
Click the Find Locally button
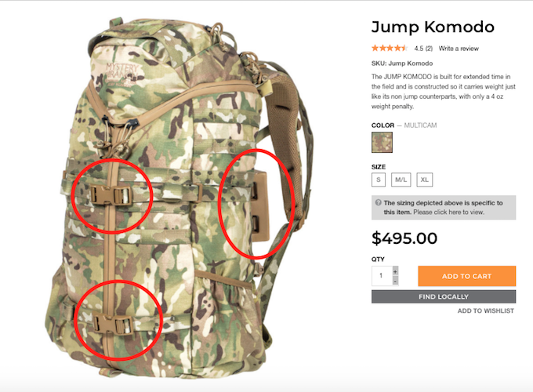(x=444, y=297)
